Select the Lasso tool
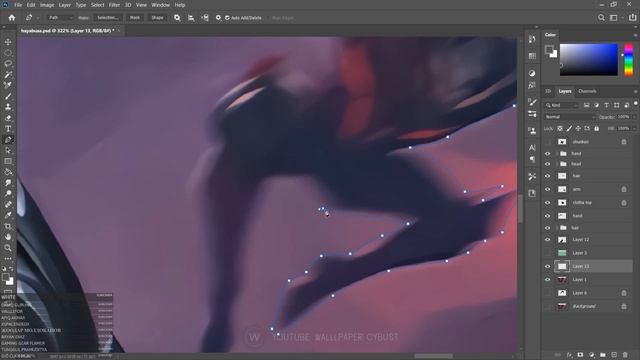640x360 pixels. coord(8,64)
